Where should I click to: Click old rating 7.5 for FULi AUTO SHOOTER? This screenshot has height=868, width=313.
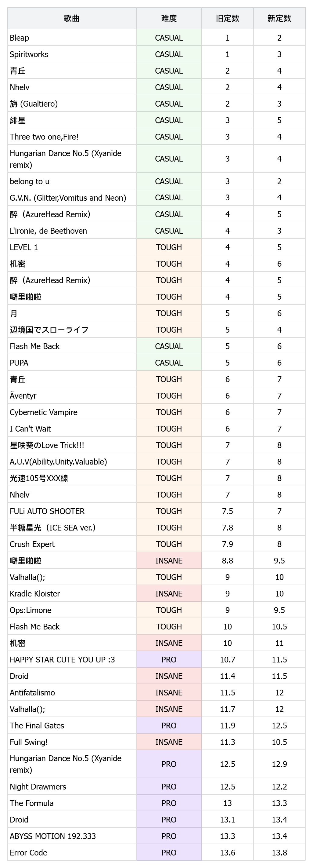point(228,511)
